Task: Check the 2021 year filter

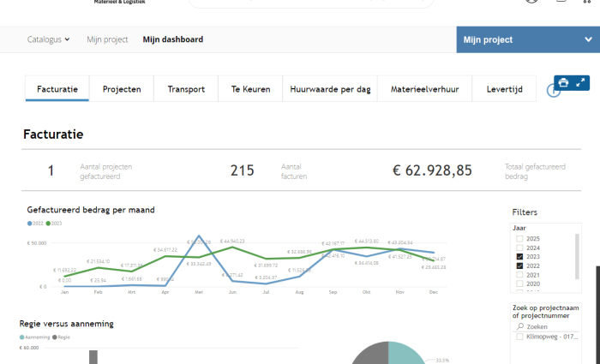Action: pos(519,275)
